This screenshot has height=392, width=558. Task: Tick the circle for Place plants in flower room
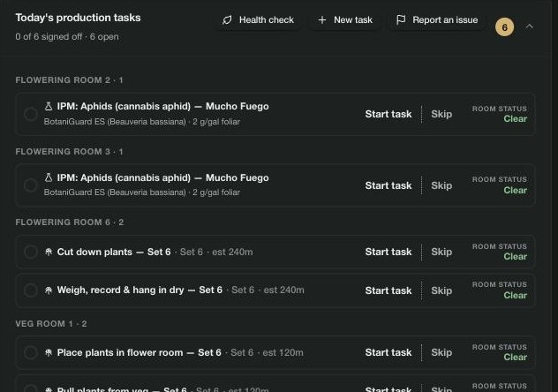(x=31, y=352)
